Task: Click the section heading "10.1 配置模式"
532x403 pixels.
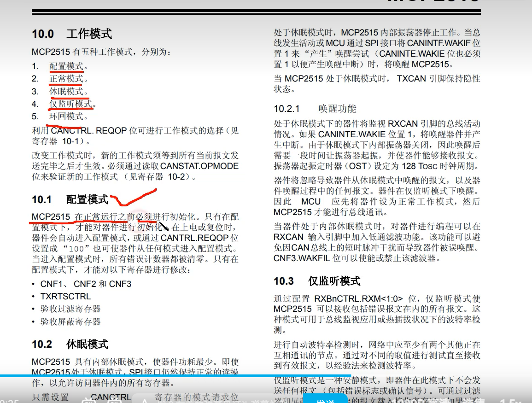Action: tap(70, 199)
